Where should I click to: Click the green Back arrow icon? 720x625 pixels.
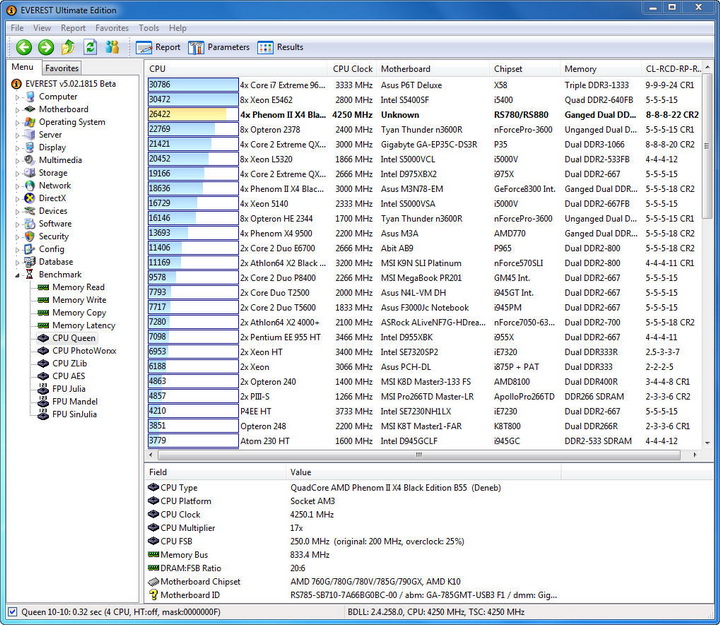tap(24, 47)
